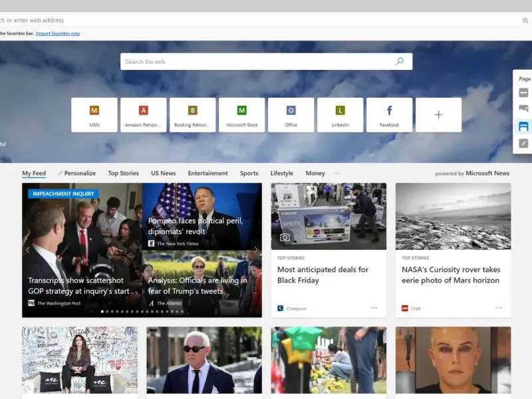This screenshot has width=532, height=399.
Task: Open Transcripts show scattershot GOP strategy story
Action: [x=78, y=286]
